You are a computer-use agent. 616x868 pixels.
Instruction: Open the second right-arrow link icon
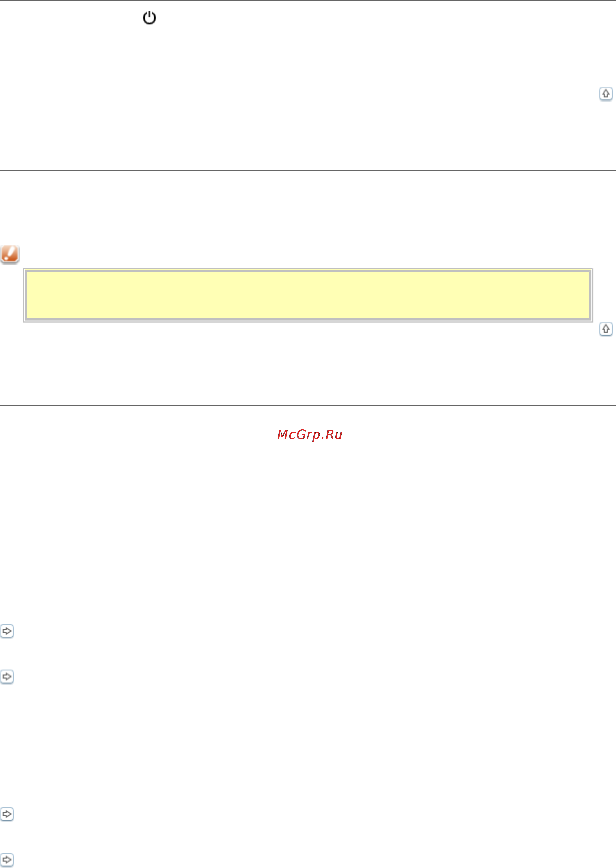7,677
